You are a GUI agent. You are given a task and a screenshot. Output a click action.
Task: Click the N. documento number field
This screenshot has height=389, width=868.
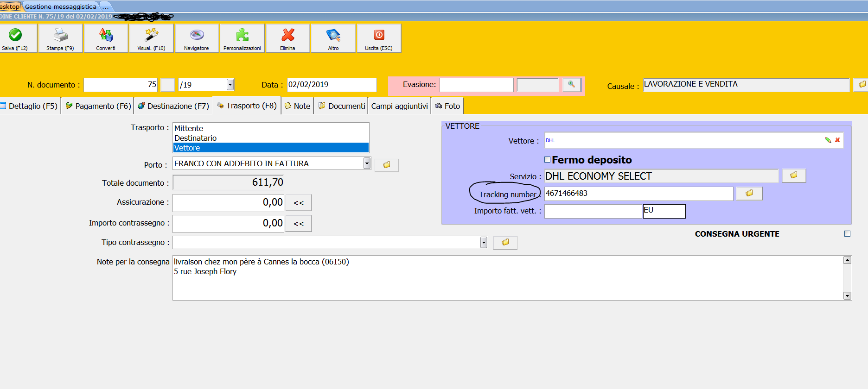coord(121,85)
